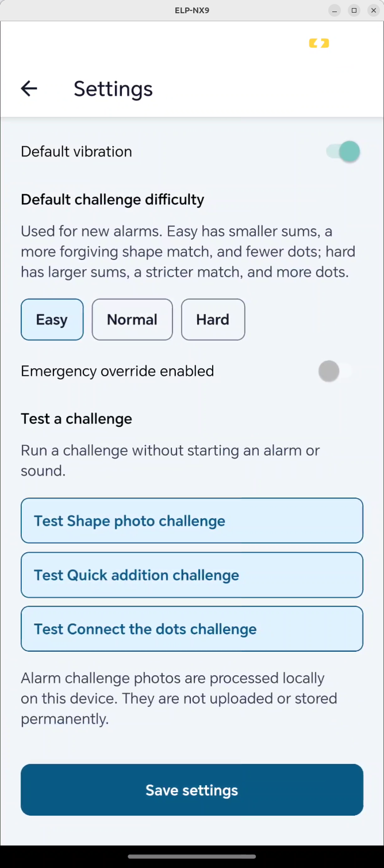
Task: Click the Default vibration label
Action: click(x=76, y=152)
